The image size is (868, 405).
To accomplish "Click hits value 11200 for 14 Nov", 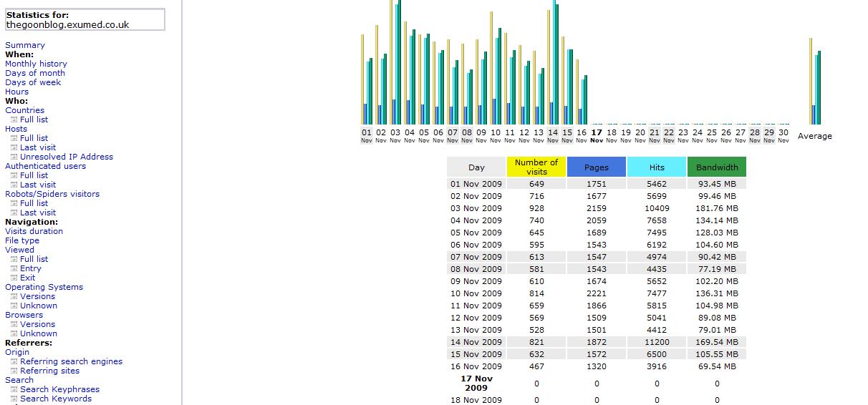I will pos(657,342).
